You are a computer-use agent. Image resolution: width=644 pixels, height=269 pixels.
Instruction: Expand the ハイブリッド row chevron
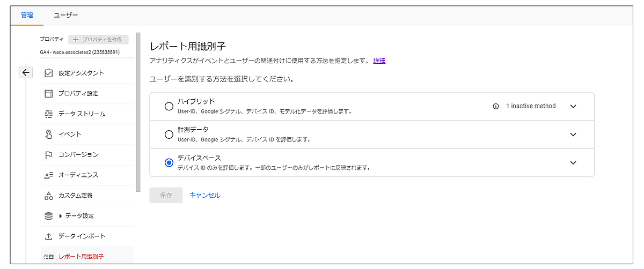(x=573, y=106)
